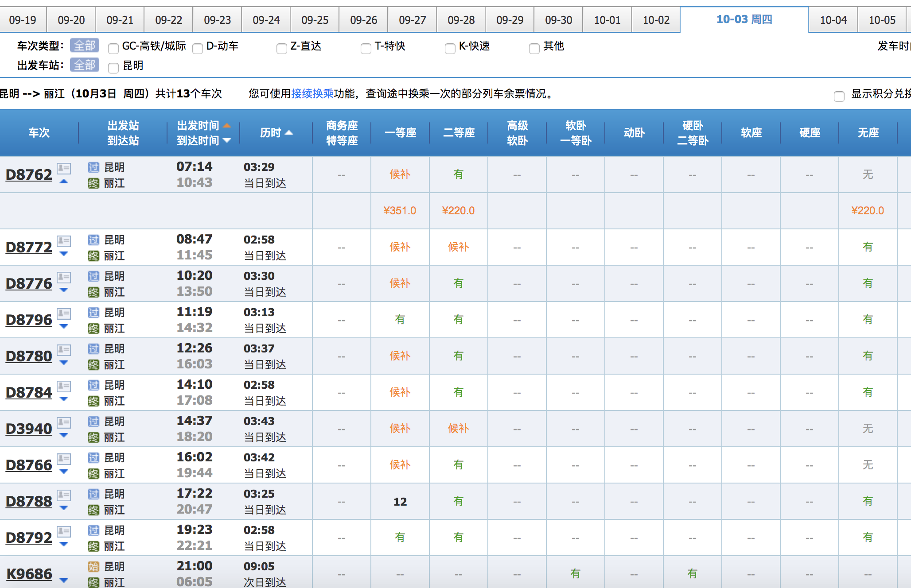Click the ID card icon beside D3940

[64, 422]
